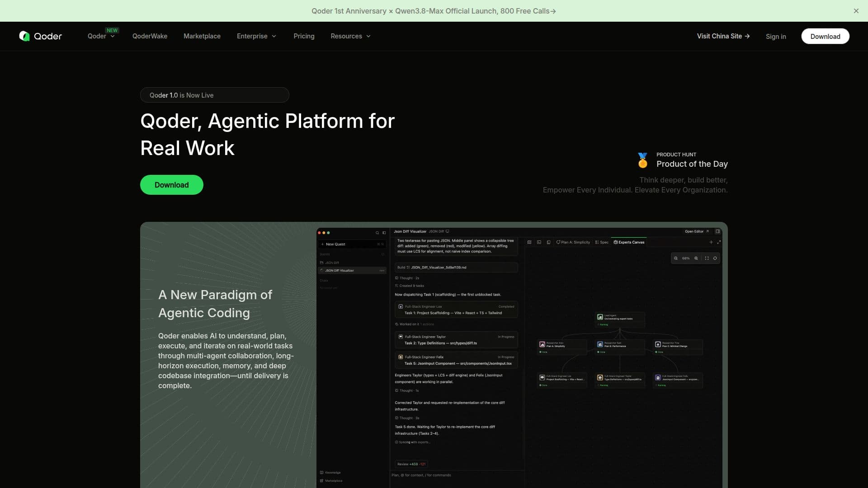868x488 pixels.
Task: Expand the Enterprise dropdown menu
Action: [256, 36]
